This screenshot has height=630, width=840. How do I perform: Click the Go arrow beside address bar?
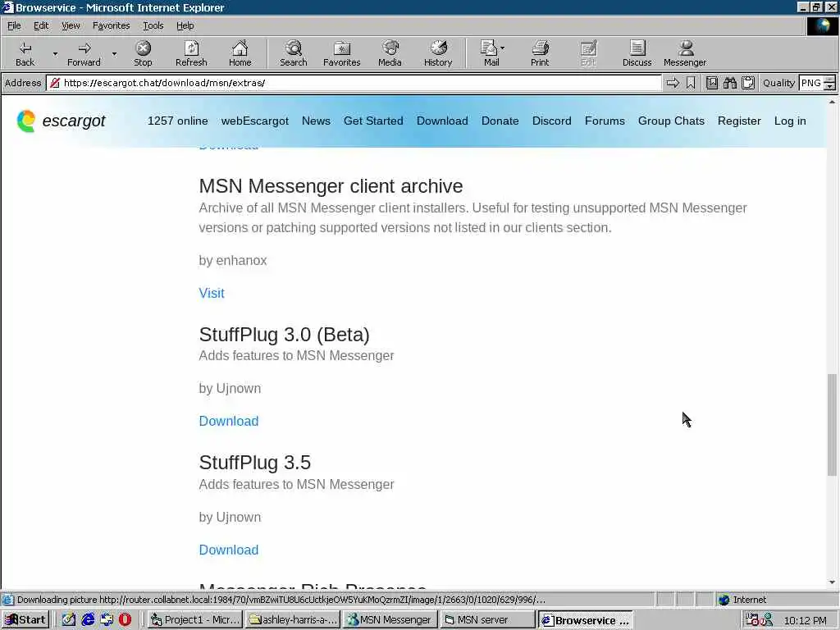tap(673, 83)
